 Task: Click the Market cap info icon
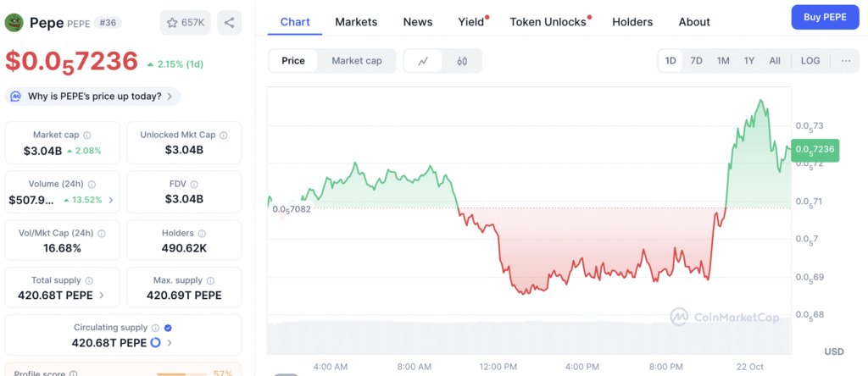[x=87, y=135]
